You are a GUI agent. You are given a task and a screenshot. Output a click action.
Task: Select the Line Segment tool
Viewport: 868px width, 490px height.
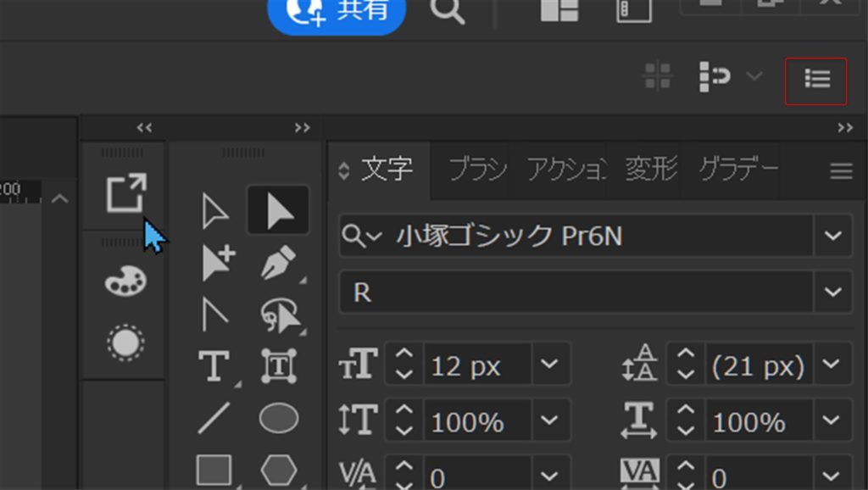click(x=214, y=418)
